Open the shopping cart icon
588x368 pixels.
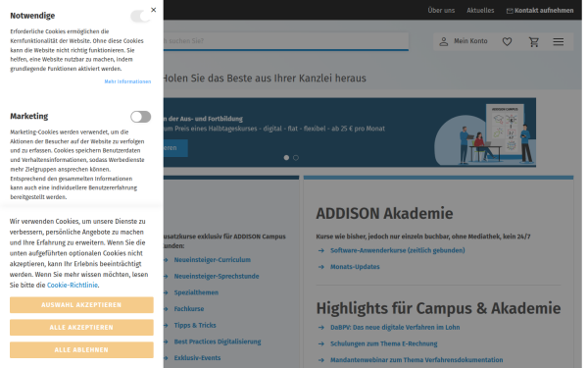click(534, 41)
